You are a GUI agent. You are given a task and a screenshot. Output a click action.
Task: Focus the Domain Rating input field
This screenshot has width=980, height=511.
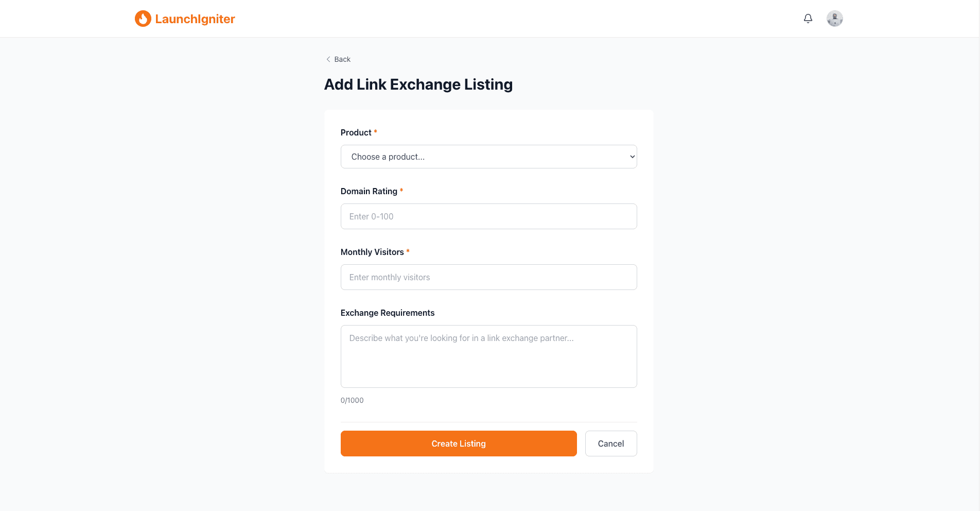click(x=488, y=216)
